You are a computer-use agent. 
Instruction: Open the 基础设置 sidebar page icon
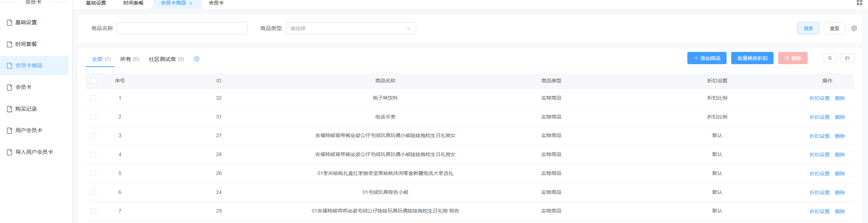click(x=9, y=22)
